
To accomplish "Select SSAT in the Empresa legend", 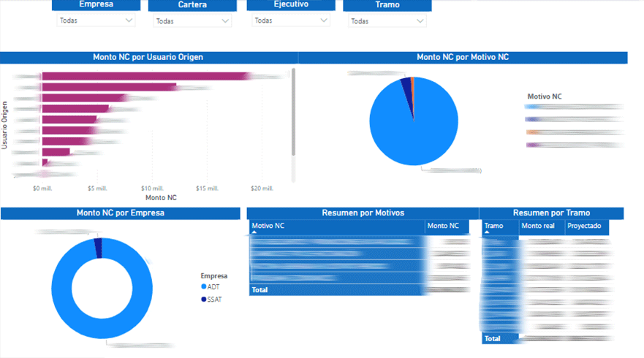I will pos(211,300).
